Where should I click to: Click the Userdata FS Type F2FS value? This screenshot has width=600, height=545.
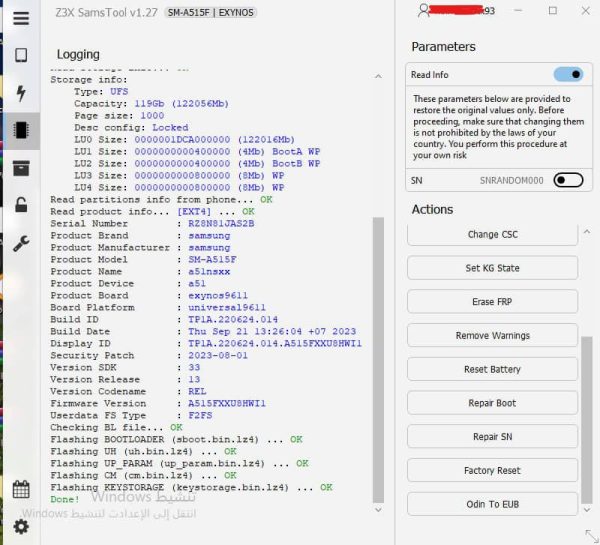coord(200,416)
